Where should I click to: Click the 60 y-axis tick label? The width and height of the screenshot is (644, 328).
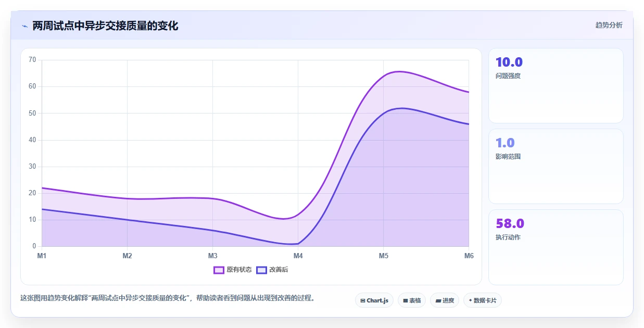pyautogui.click(x=32, y=86)
